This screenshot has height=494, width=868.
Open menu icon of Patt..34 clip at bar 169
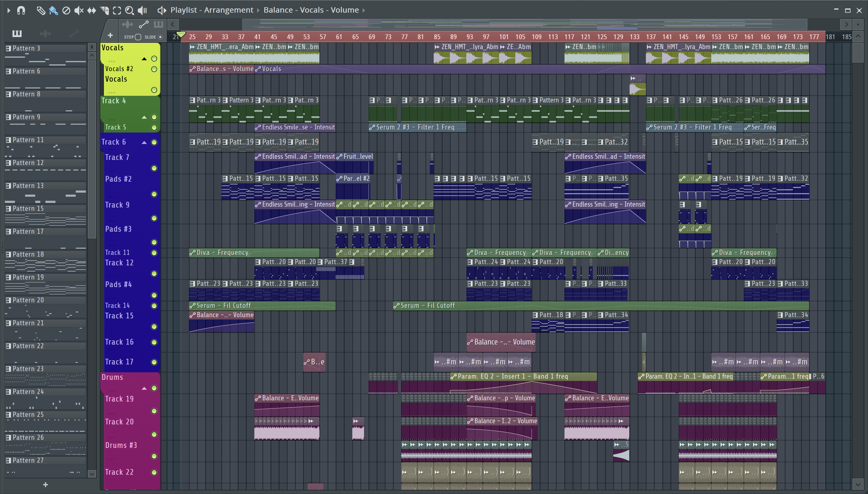point(780,315)
